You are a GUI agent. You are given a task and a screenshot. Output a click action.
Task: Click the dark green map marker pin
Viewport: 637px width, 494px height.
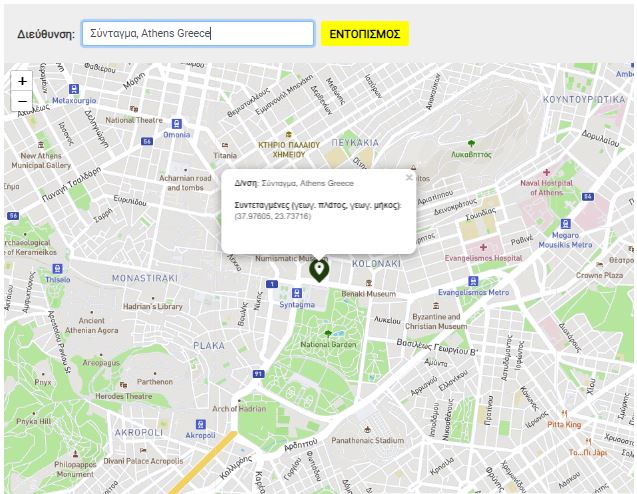click(319, 269)
